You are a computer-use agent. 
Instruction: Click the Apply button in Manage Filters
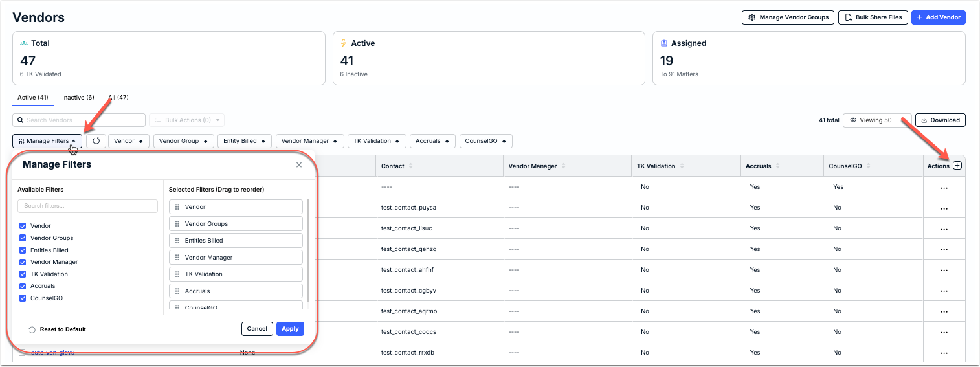(290, 329)
